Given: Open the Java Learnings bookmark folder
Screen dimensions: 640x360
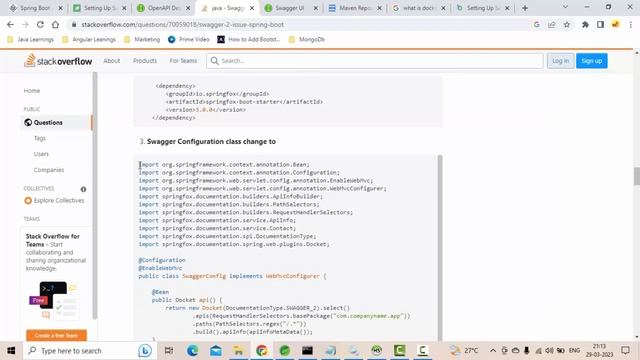Looking at the screenshot, I should (31, 40).
